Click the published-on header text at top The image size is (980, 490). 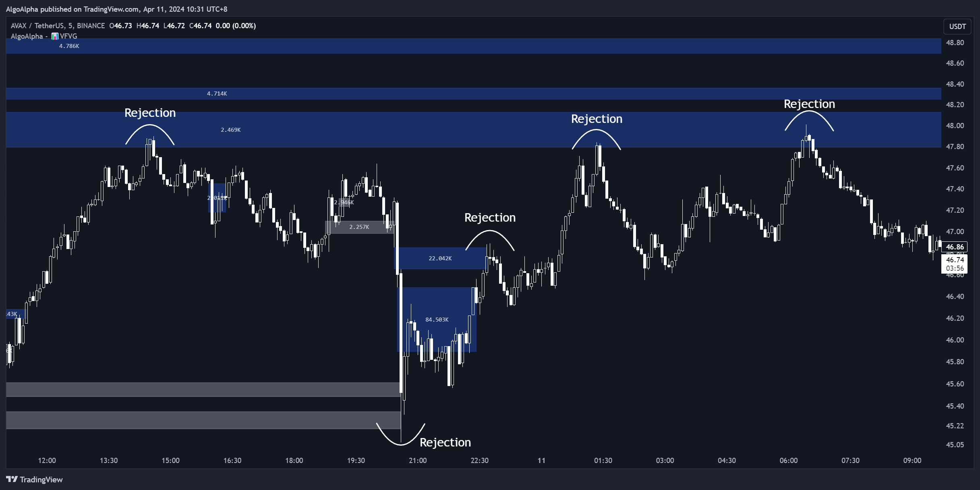pyautogui.click(x=117, y=9)
